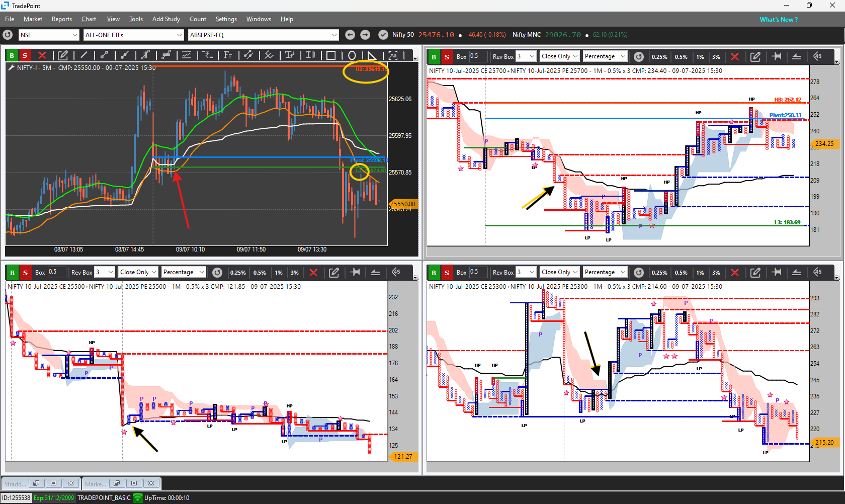The width and height of the screenshot is (845, 504).
Task: Open Percentage dropdown on 25300 chart
Action: 605,272
